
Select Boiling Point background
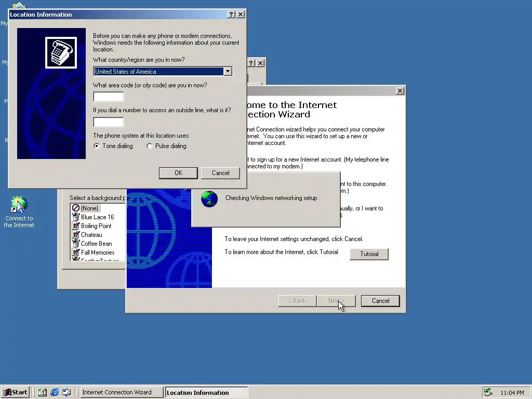coord(96,226)
